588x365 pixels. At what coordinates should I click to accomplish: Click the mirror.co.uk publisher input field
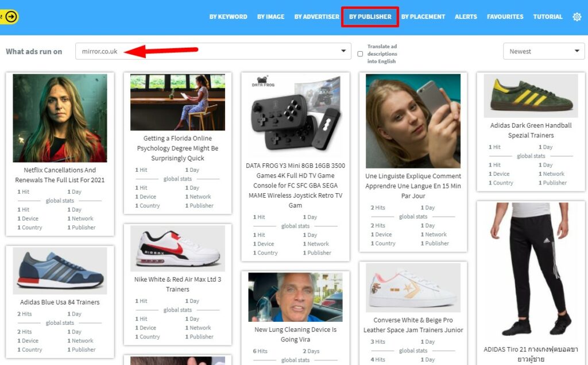click(213, 51)
